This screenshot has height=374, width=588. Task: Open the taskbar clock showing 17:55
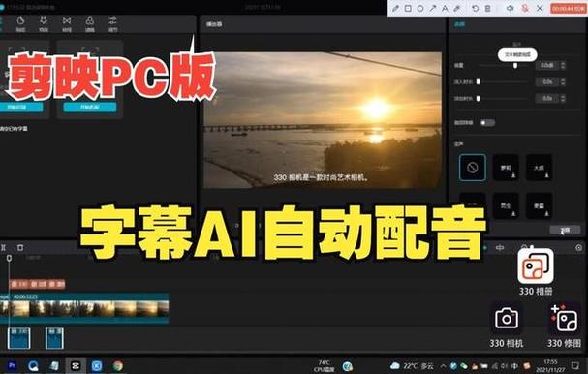(550, 365)
